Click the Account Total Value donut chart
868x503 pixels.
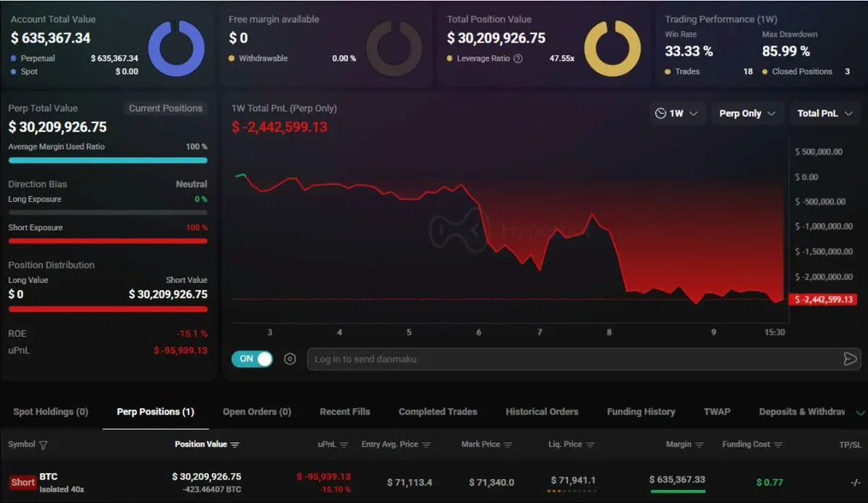click(x=176, y=48)
